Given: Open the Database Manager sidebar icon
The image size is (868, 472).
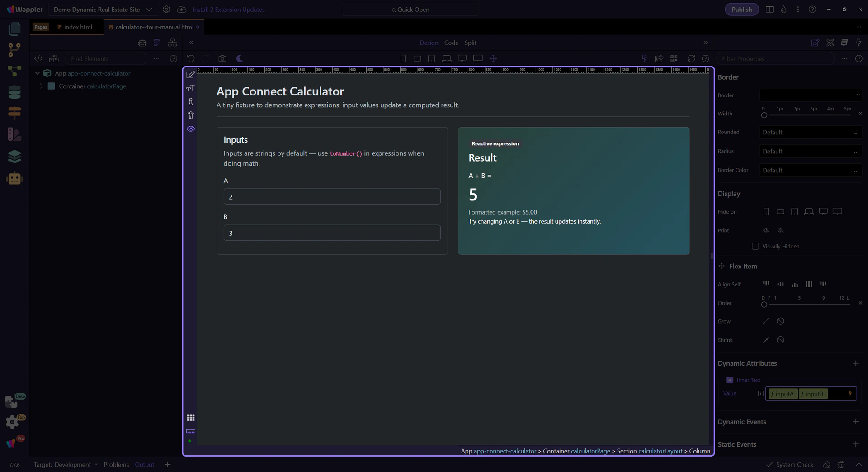Looking at the screenshot, I should (x=14, y=92).
